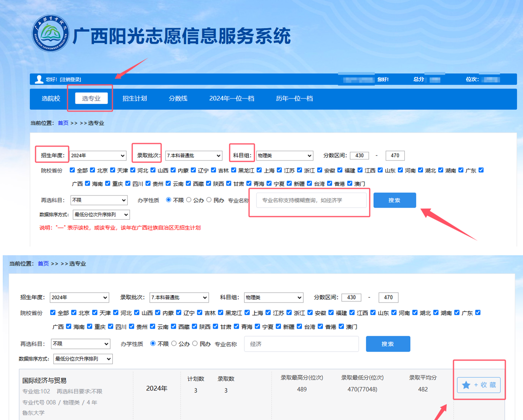This screenshot has height=420, width=523.
Task: Click the 首页 breadcrumb link at top
Action: 63,123
